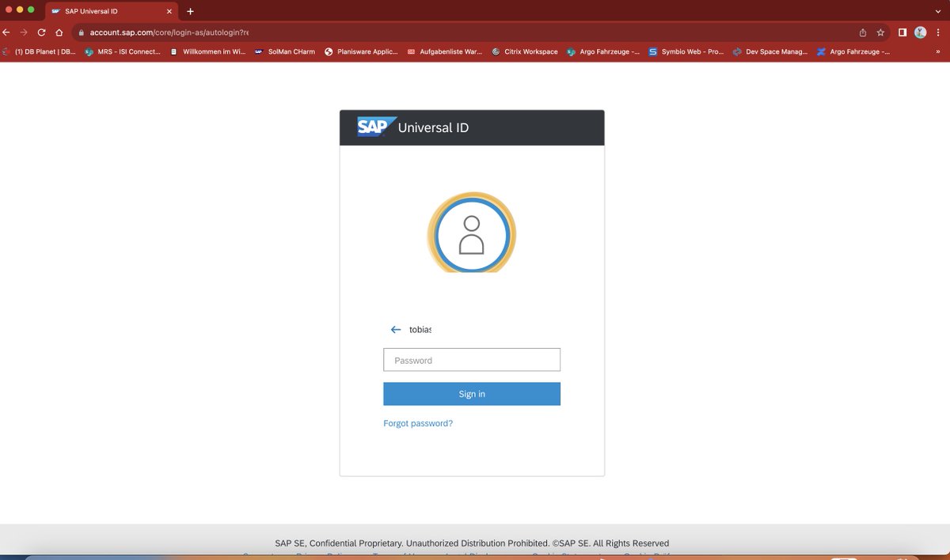Go back with the browser back arrow
Image resolution: width=950 pixels, height=560 pixels.
point(6,32)
